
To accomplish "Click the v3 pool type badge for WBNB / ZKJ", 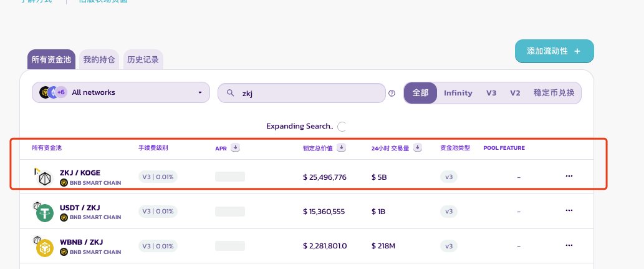I will (449, 246).
